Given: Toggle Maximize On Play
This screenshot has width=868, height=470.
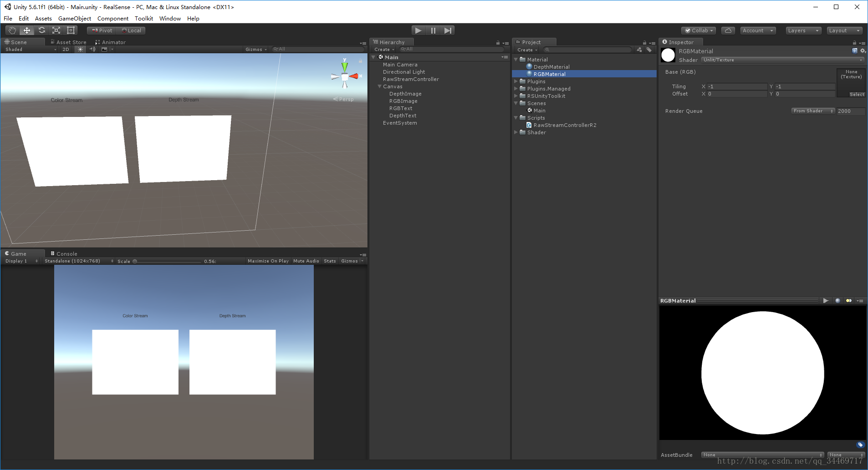Looking at the screenshot, I should (268, 261).
